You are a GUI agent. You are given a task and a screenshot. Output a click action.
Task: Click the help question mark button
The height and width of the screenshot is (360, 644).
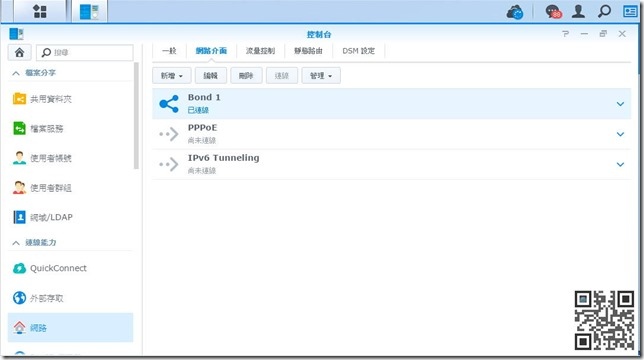[x=566, y=34]
